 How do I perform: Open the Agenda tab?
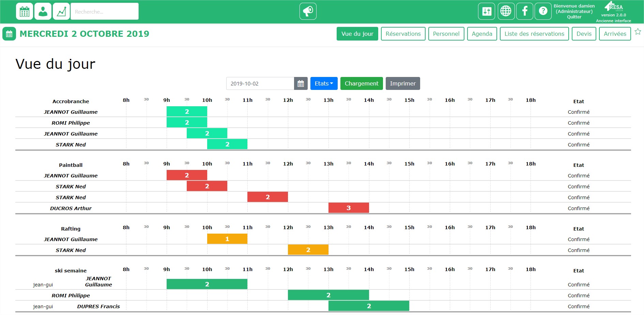[482, 34]
